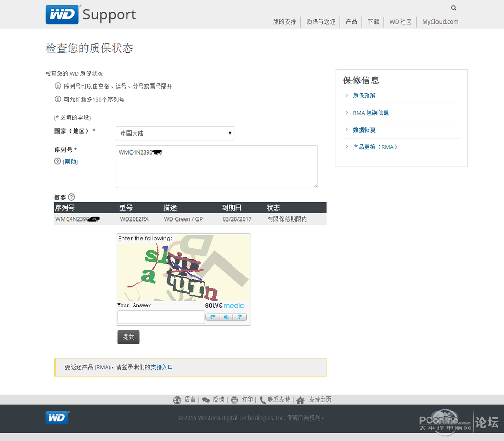Click the home icon for support homepage
The height and width of the screenshot is (441, 504).
[x=300, y=400]
